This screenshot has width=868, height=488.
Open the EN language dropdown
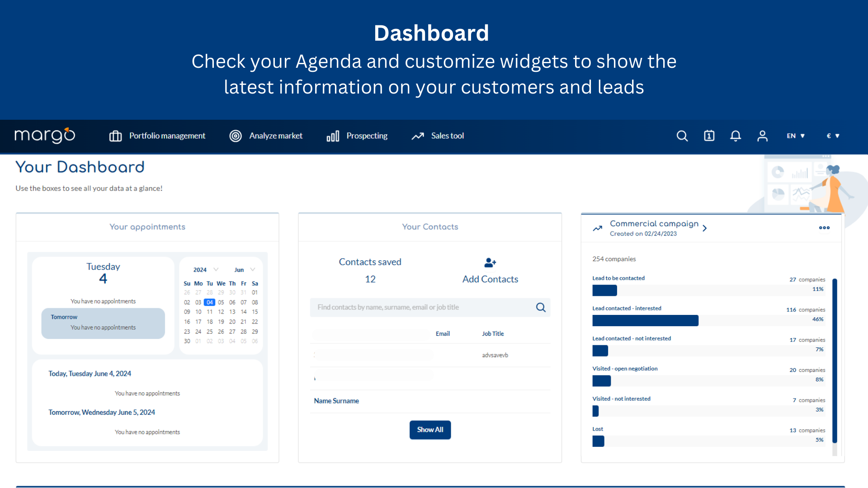(796, 136)
